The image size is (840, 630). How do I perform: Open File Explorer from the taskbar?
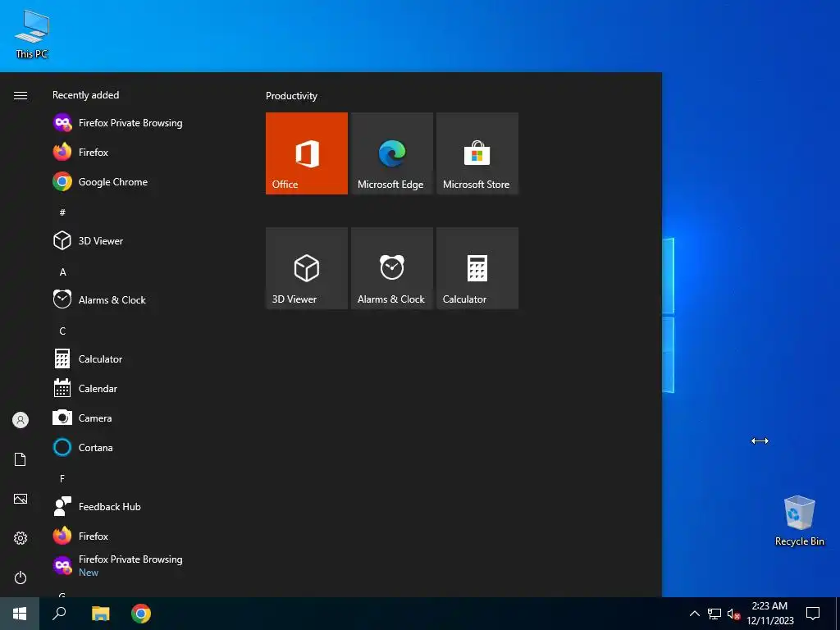[100, 614]
